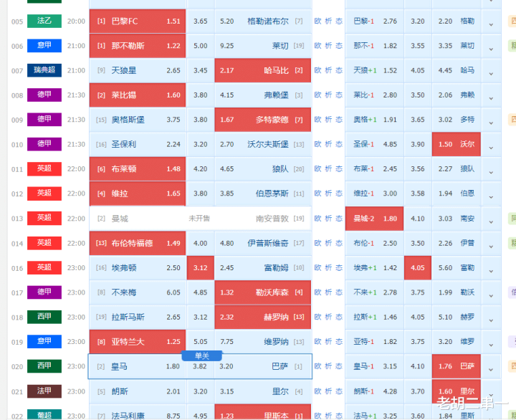516x420 pixels.
Task: Select 朗斯 home win odds 2.01
Action: click(x=138, y=391)
